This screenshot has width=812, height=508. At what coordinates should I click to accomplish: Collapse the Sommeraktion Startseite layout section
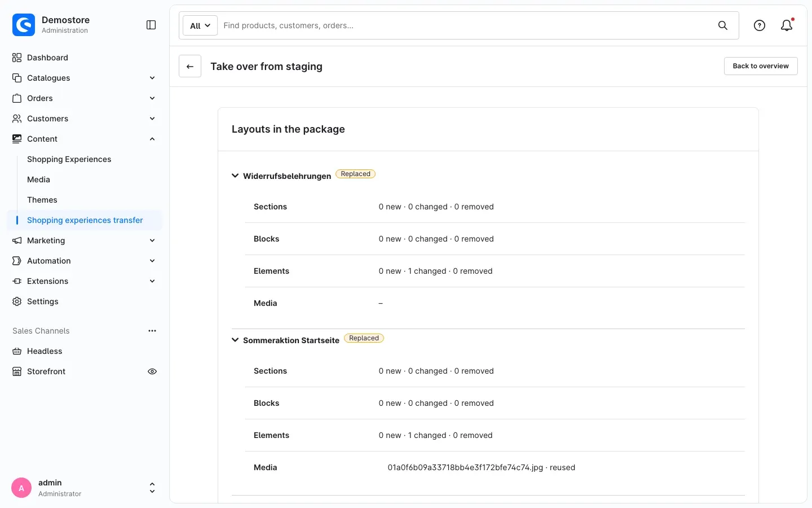[235, 340]
